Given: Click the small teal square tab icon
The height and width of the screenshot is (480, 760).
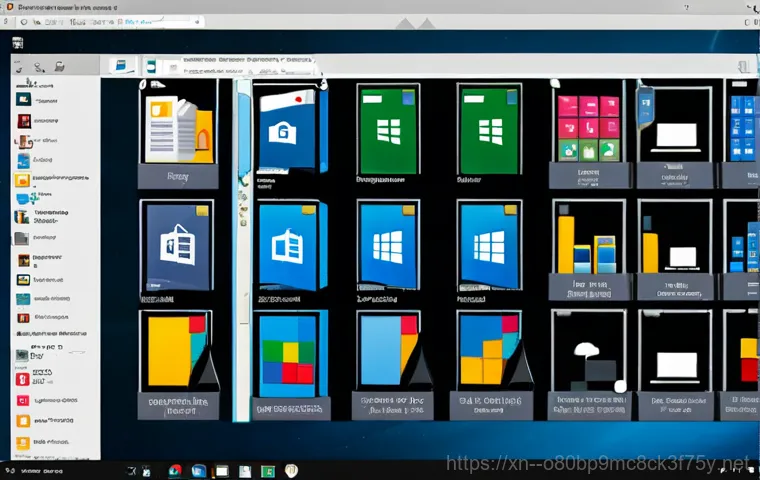Looking at the screenshot, I should tap(151, 66).
